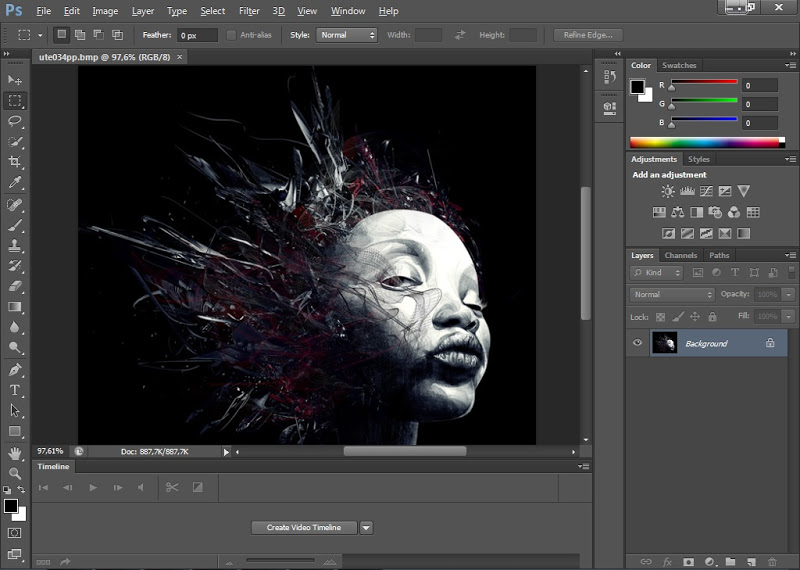
Task: Select the Move tool
Action: [x=15, y=80]
